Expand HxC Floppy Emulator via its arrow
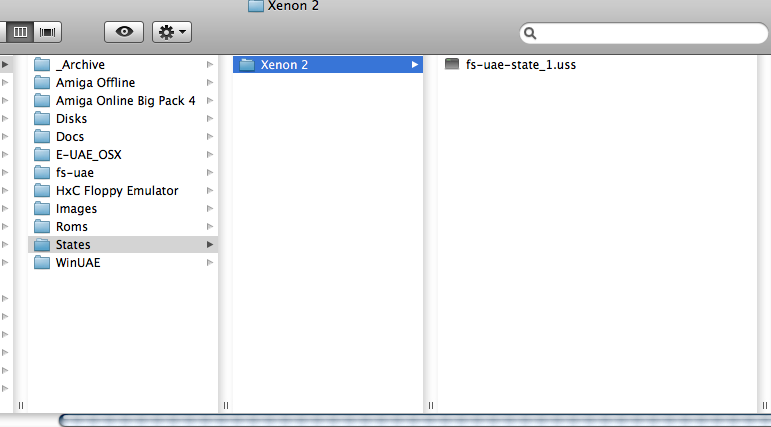Screen dimensions: 771x427 pos(210,190)
